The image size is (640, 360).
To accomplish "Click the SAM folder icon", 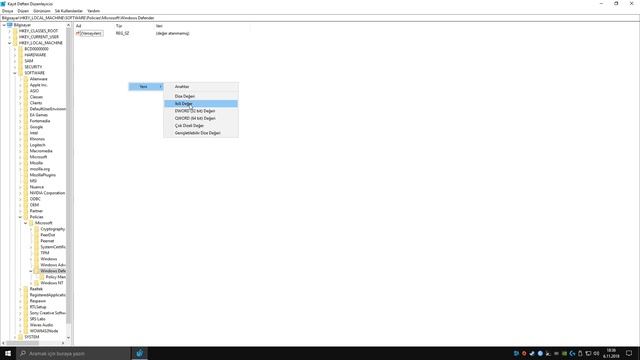I will coord(20,61).
